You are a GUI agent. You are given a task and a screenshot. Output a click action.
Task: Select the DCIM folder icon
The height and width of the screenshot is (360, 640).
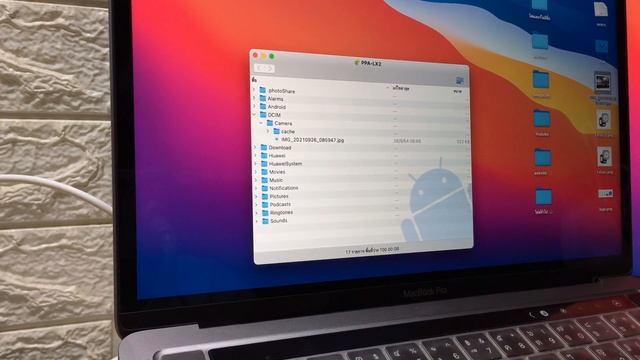point(263,115)
